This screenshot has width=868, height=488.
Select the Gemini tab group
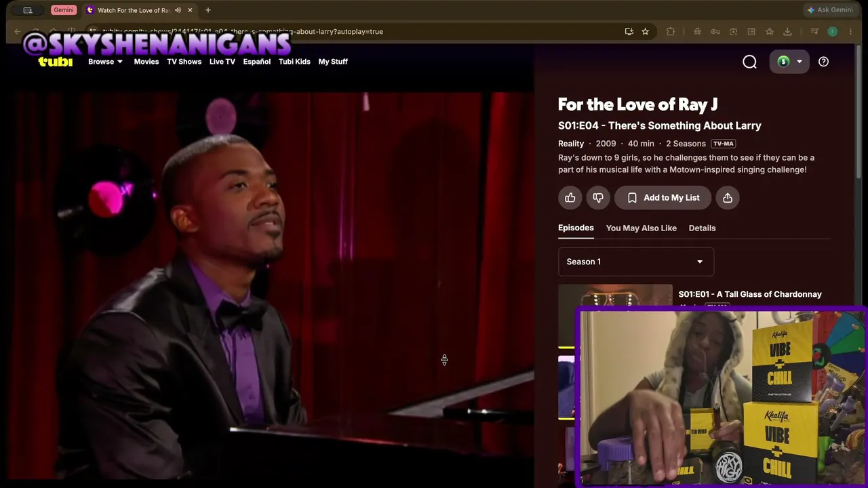coord(63,10)
